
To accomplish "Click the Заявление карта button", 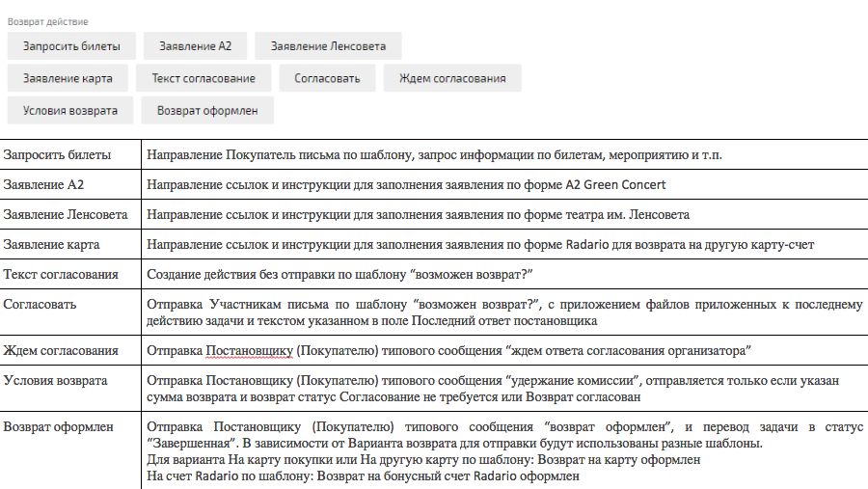I will 68,78.
